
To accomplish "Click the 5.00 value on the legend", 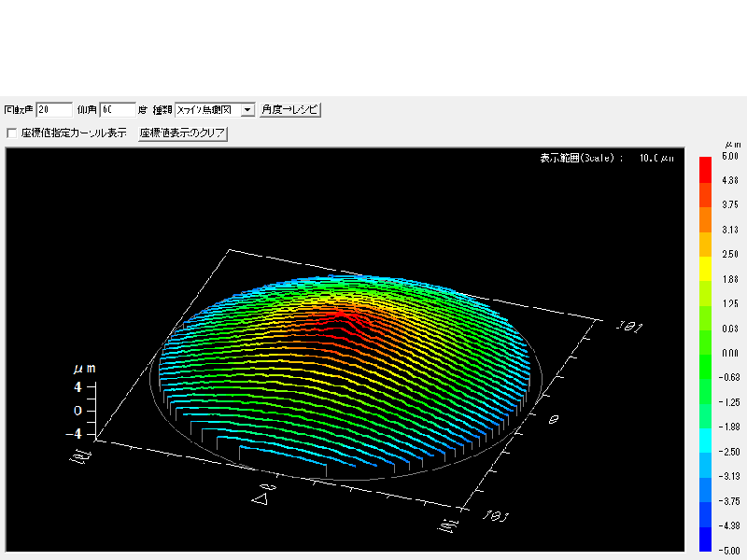I will coord(728,157).
